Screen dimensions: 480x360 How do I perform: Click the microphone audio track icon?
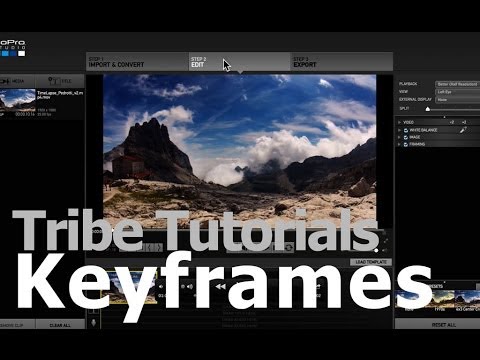pos(94,323)
